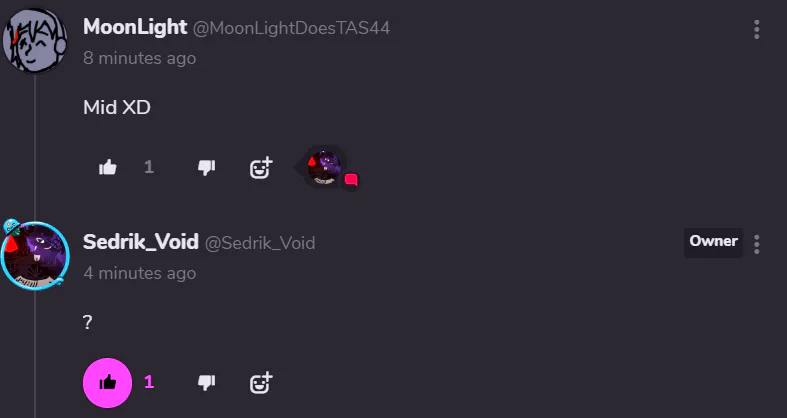The height and width of the screenshot is (418, 787).
Task: Click the Owner badge
Action: tap(713, 242)
